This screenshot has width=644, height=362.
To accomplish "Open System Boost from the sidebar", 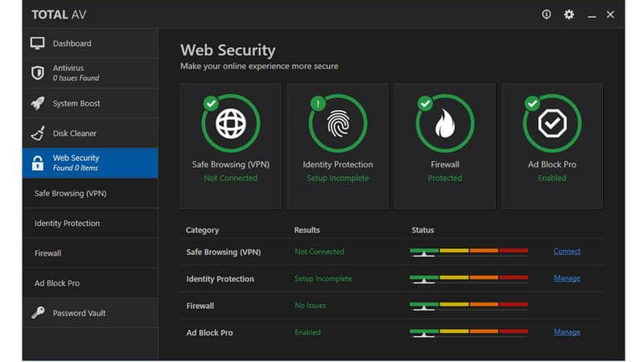I will [91, 103].
